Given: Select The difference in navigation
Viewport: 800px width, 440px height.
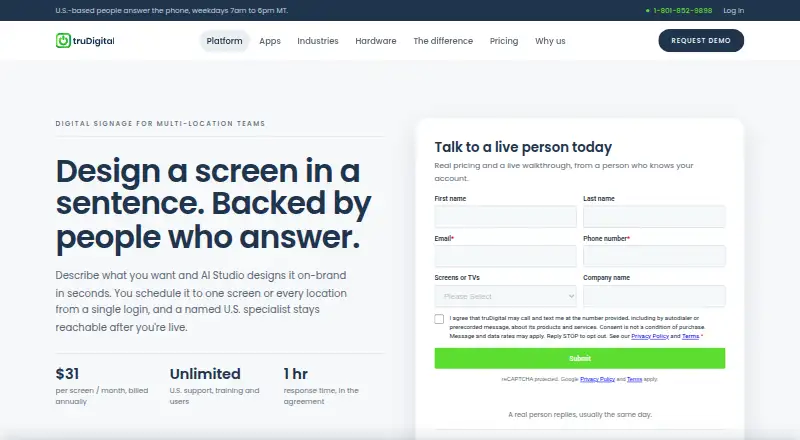Looking at the screenshot, I should 443,41.
